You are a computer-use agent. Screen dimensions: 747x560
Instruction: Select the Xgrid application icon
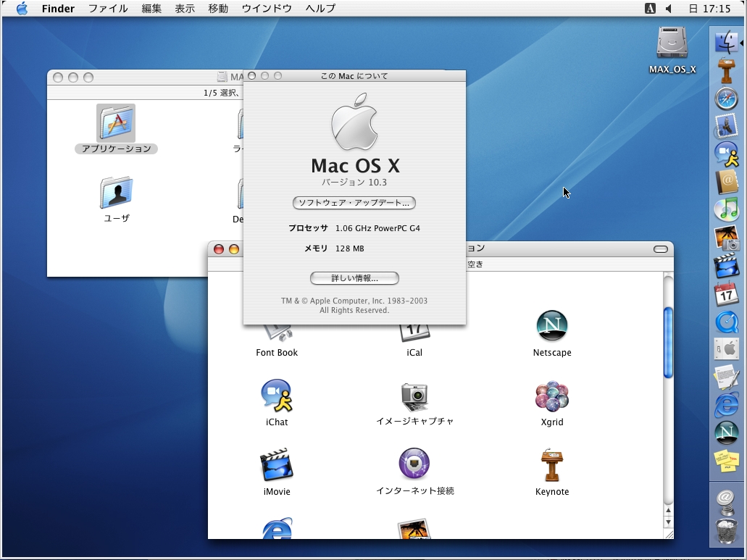[x=551, y=396]
